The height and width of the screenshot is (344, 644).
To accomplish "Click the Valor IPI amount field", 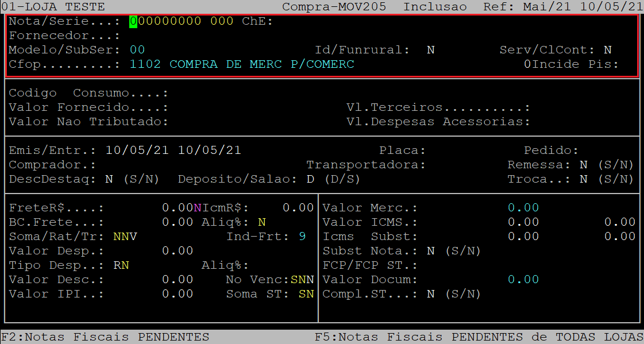I will (178, 294).
